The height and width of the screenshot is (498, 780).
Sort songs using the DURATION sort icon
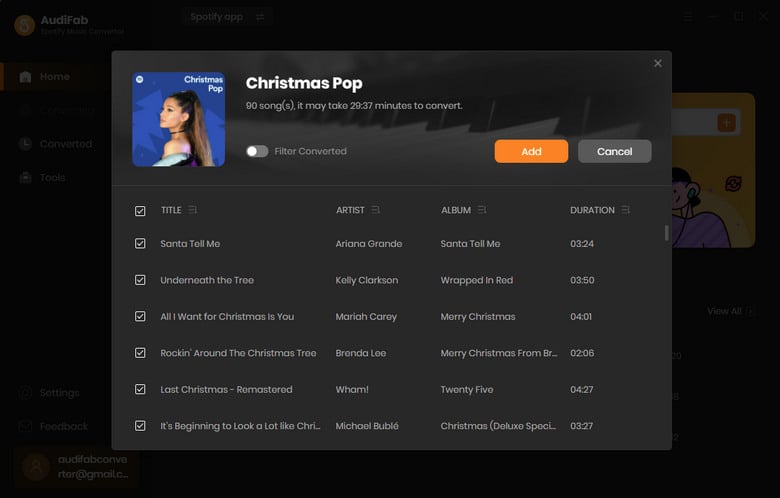[626, 210]
